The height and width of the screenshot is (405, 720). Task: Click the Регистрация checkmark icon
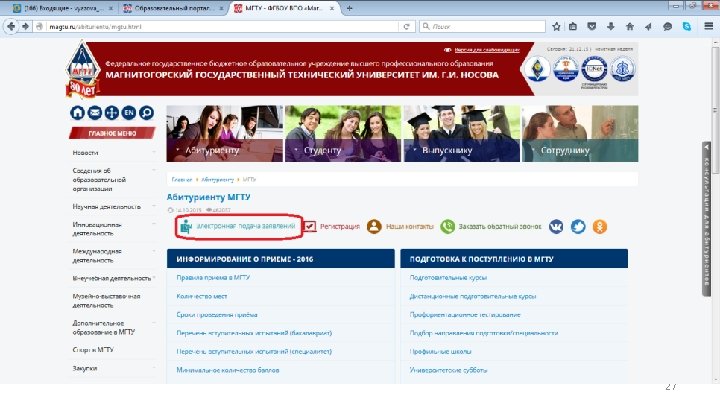tap(310, 226)
